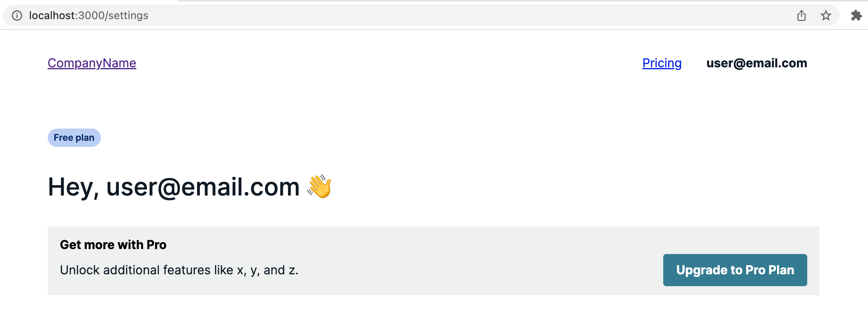Image resolution: width=868 pixels, height=329 pixels.
Task: Click the 'Unlock additional features' description text
Action: [179, 270]
